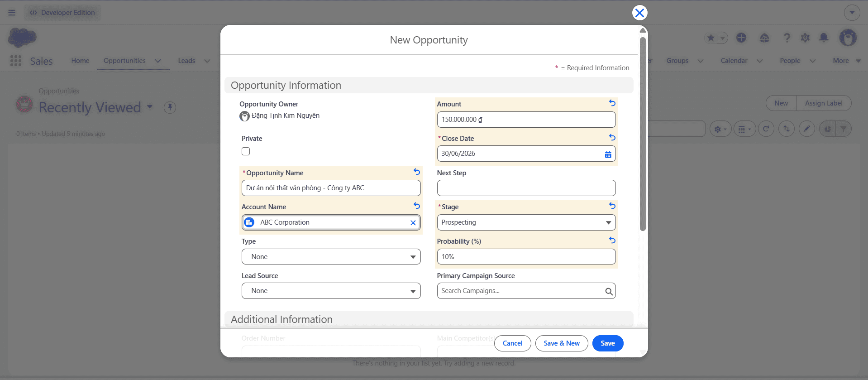Expand the Groups tab chevron menu
868x380 pixels.
700,61
